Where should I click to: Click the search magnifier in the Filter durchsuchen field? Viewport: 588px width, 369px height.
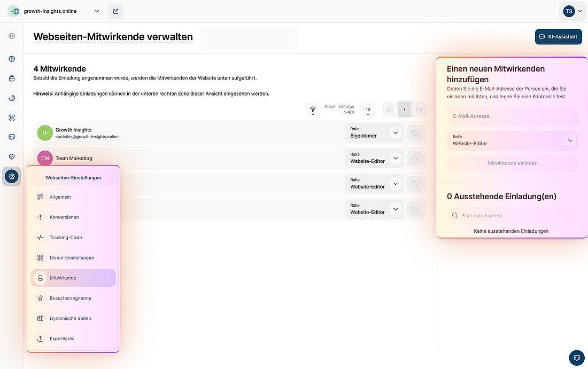[454, 215]
